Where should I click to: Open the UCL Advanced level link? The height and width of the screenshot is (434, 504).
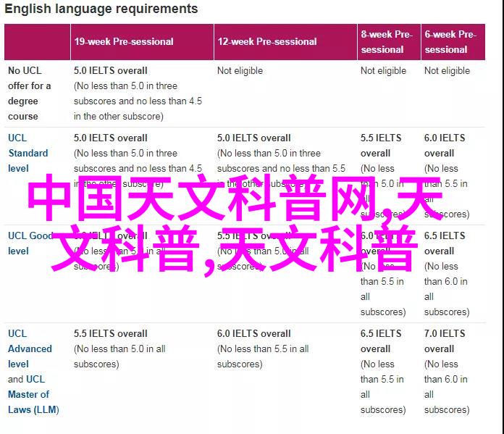pyautogui.click(x=30, y=349)
